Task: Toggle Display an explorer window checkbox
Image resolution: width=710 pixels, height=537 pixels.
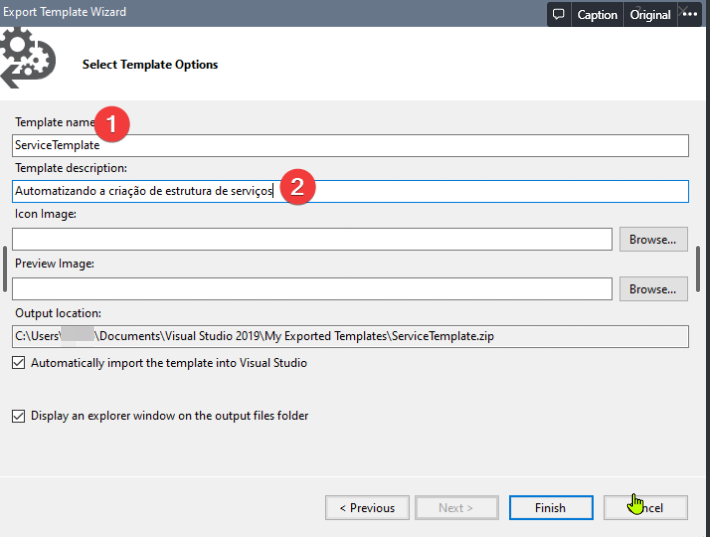Action: click(19, 416)
